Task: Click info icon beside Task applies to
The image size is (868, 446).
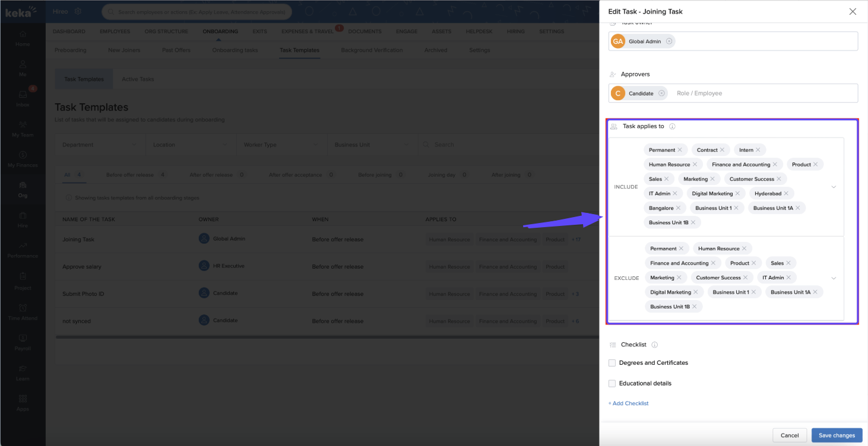Action: [x=672, y=126]
